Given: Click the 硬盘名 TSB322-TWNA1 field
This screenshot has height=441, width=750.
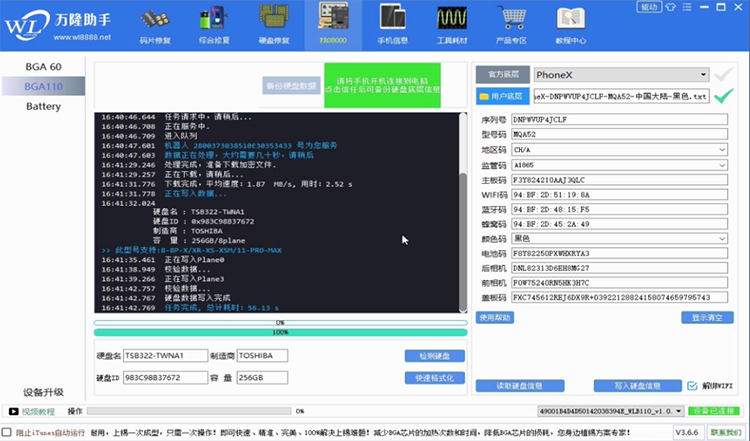Looking at the screenshot, I should pos(165,355).
